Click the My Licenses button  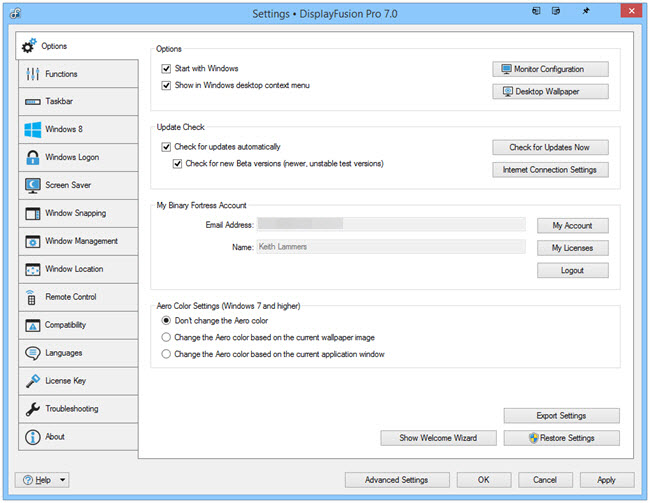[573, 248]
